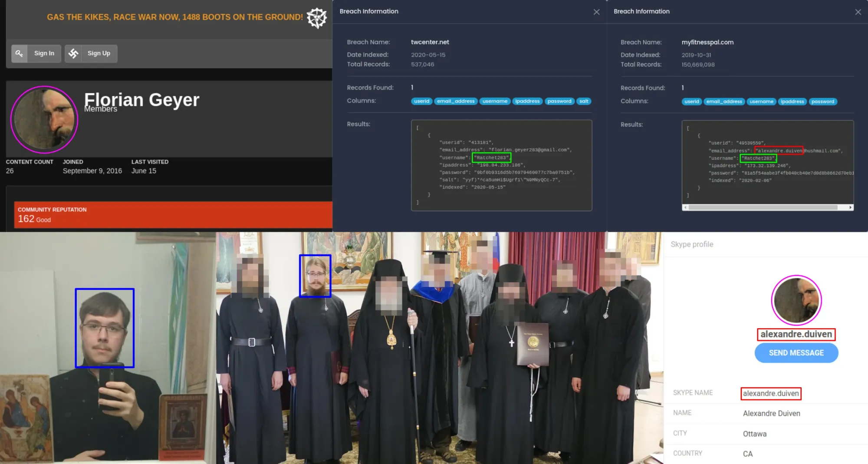Open Sign Up
The width and height of the screenshot is (868, 464).
pyautogui.click(x=99, y=53)
